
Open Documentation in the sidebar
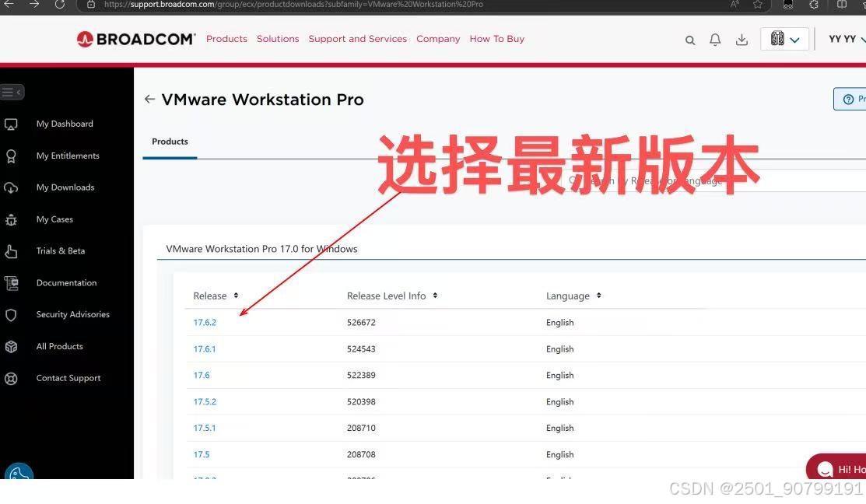66,282
